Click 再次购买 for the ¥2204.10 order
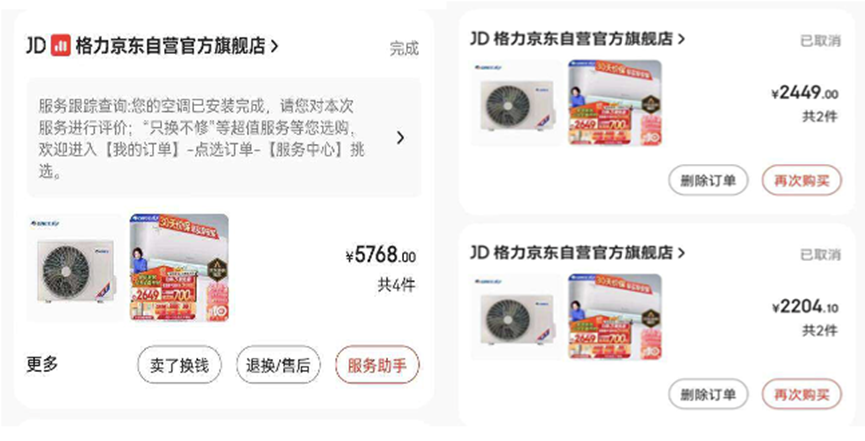 [802, 394]
